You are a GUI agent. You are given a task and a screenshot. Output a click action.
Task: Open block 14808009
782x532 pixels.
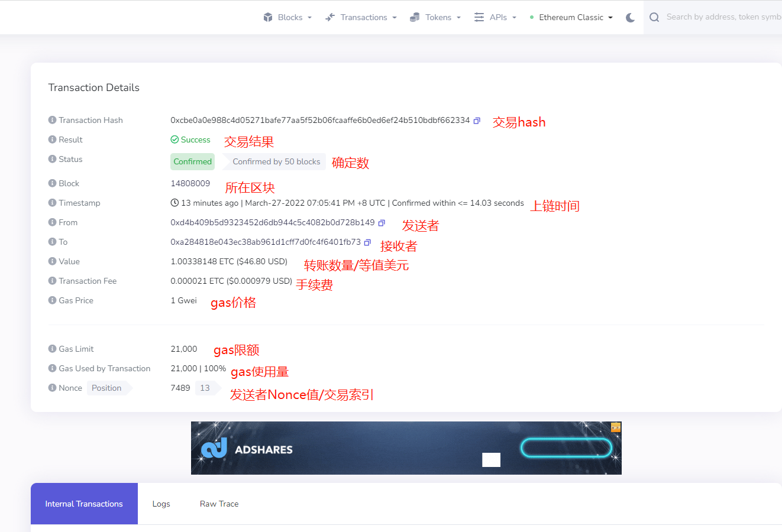[x=190, y=183]
